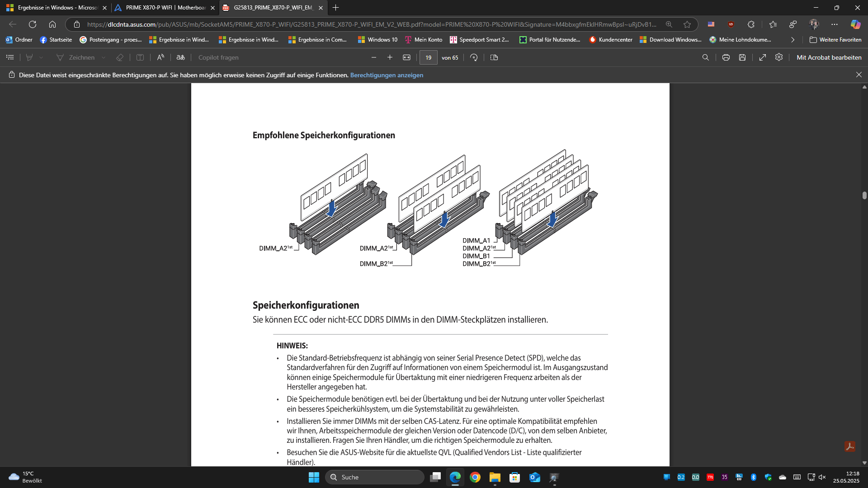868x488 pixels.
Task: Click the Berechtigungen anzeigen link
Action: click(387, 75)
